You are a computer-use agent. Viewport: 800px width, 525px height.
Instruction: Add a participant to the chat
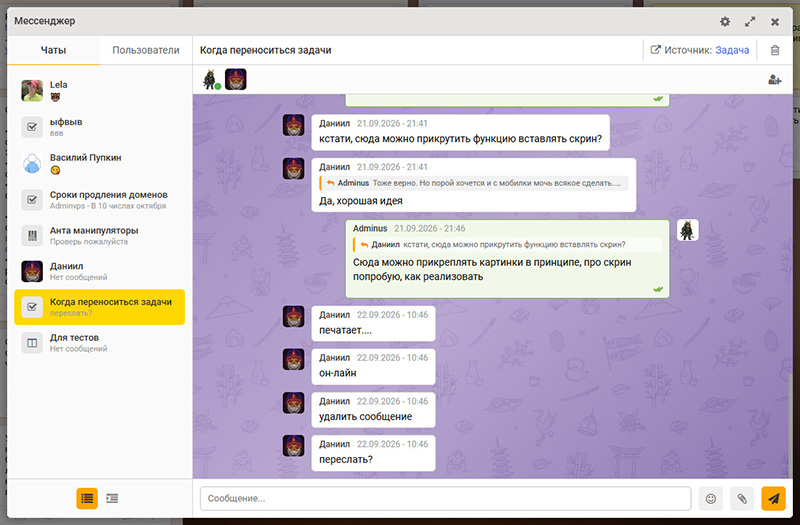[x=774, y=80]
